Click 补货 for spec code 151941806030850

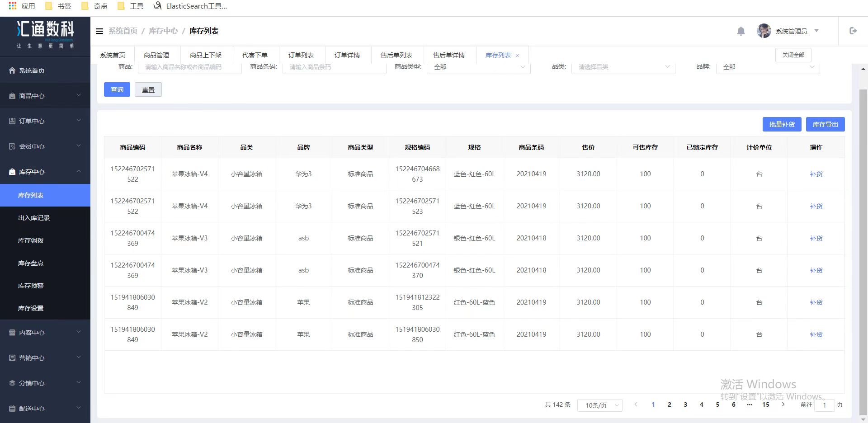[816, 334]
